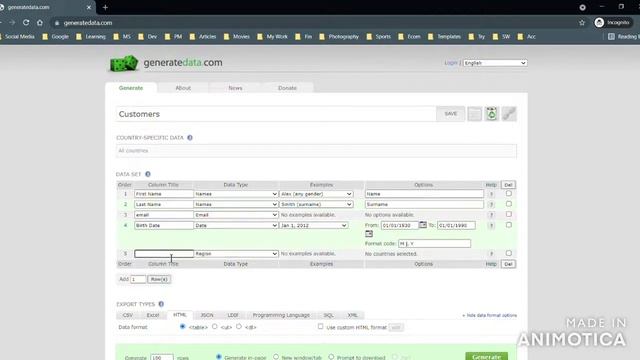
Task: Tick delete checkbox for Region row
Action: 509,253
